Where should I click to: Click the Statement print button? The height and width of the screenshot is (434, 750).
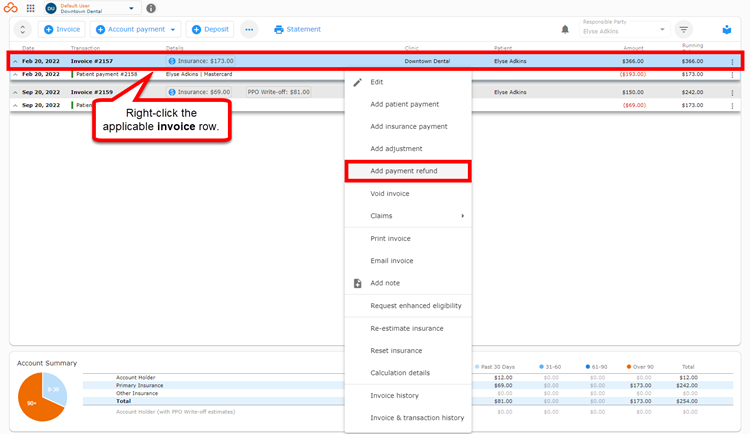(x=298, y=29)
